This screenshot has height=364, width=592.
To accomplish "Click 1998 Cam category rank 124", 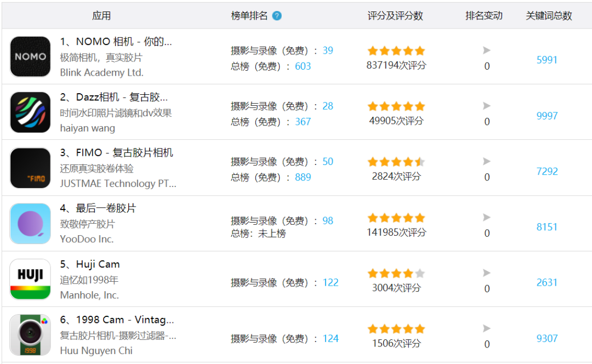I will (331, 338).
